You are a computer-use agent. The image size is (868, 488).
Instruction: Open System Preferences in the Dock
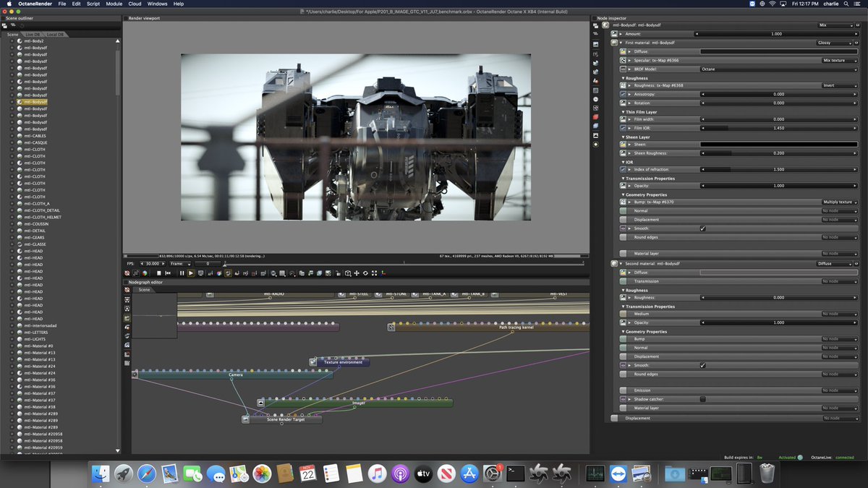(x=492, y=474)
